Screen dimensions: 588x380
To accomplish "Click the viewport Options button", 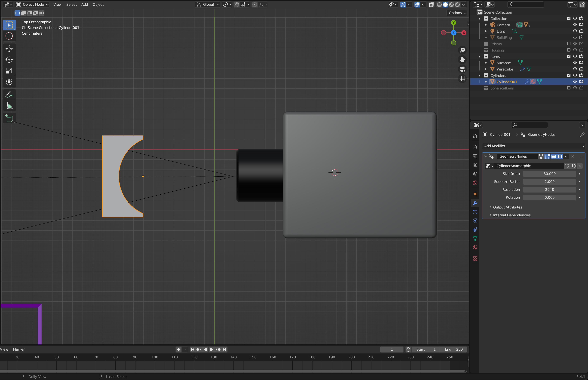I will click(x=457, y=13).
